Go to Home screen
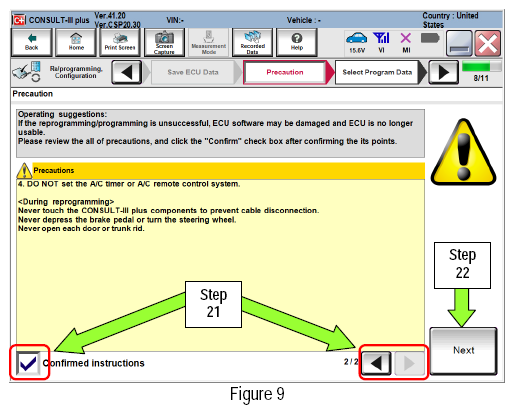The image size is (514, 414). (x=76, y=42)
